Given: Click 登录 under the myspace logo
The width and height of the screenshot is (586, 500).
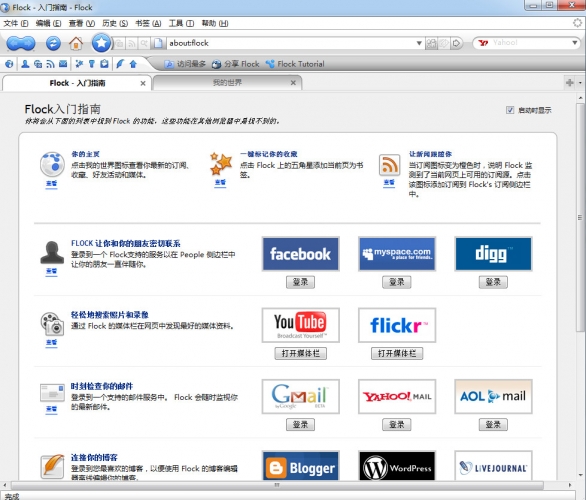Looking at the screenshot, I should coord(397,282).
